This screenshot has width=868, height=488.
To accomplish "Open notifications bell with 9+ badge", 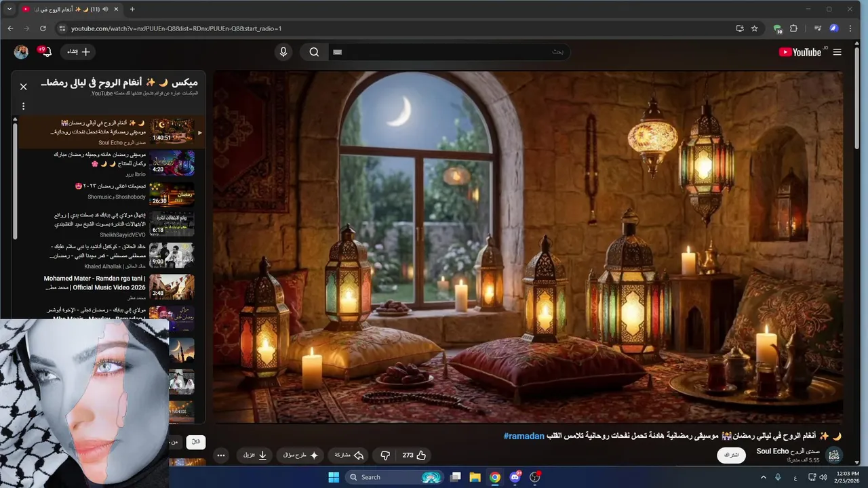I will coord(46,52).
